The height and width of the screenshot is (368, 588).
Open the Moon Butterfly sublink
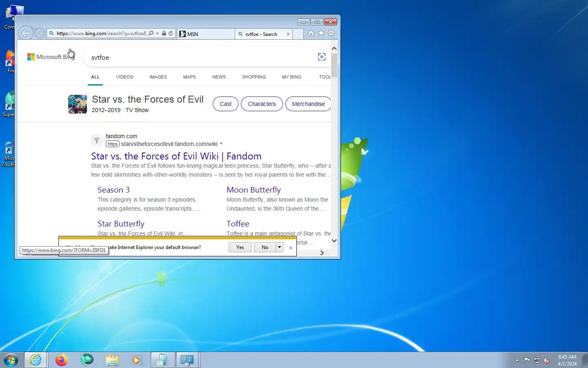(x=254, y=190)
